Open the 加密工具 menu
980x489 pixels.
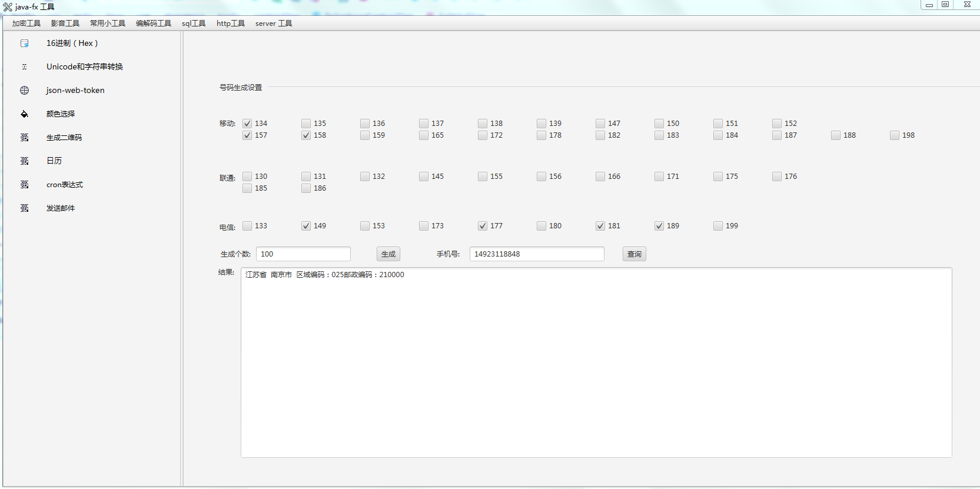click(26, 24)
